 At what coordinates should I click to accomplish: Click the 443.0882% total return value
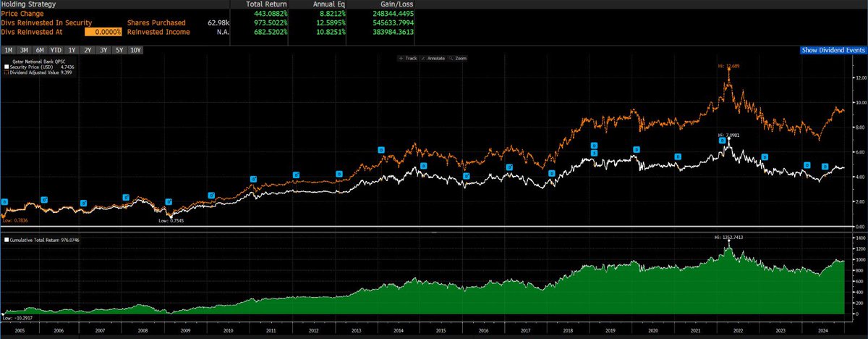[269, 13]
